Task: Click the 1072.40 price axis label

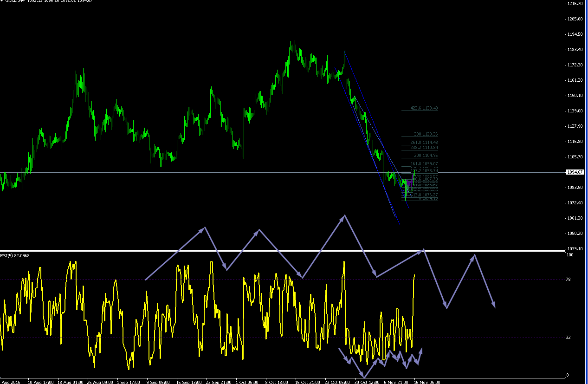Action: point(576,202)
